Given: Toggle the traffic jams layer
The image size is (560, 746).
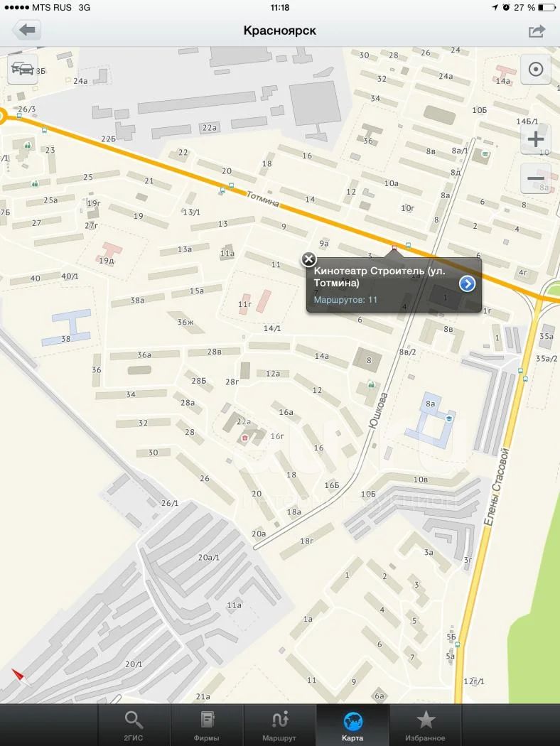Looking at the screenshot, I should (x=23, y=69).
